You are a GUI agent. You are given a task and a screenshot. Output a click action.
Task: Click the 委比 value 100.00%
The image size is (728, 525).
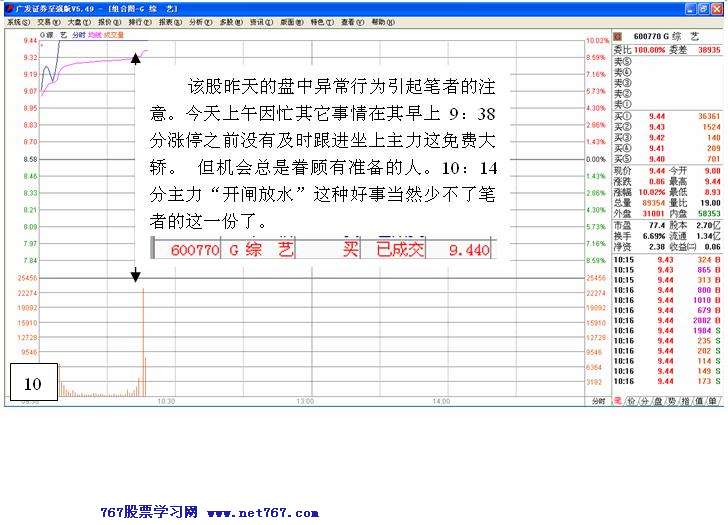(x=650, y=50)
